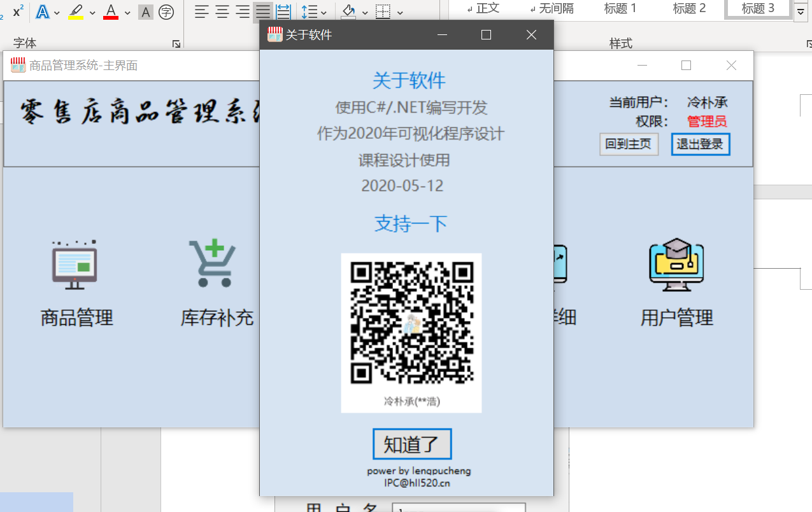Open 库存补充 shopping cart icon
This screenshot has width=812, height=512.
point(213,263)
